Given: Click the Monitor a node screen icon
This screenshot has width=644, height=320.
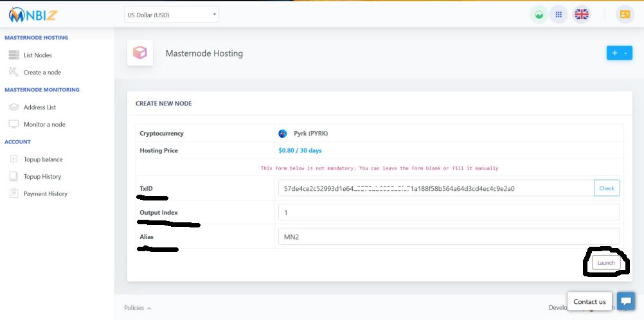Looking at the screenshot, I should 14,125.
